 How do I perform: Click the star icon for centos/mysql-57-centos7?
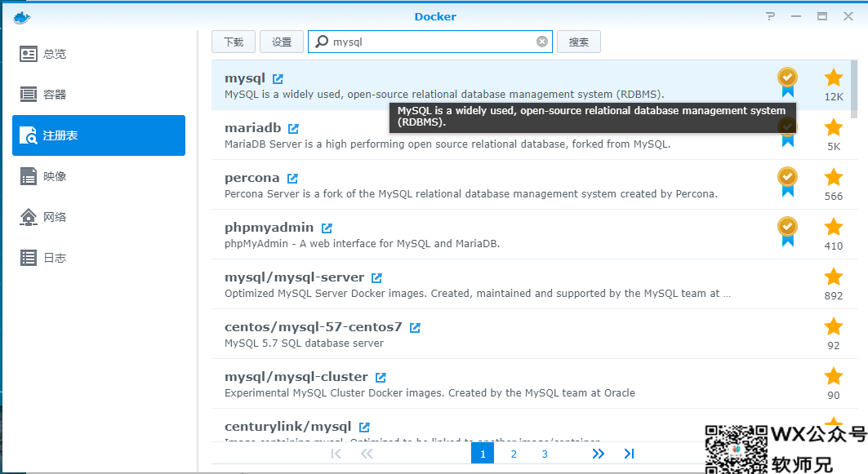click(833, 327)
